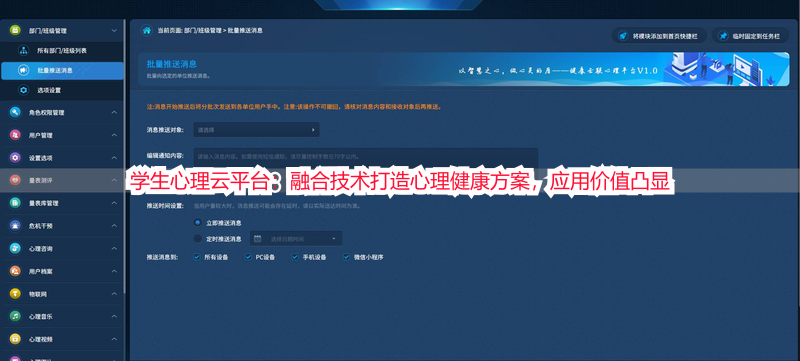Image resolution: width=800 pixels, height=361 pixels.
Task: Click the 批量推送消息 page heading
Action: point(171,64)
